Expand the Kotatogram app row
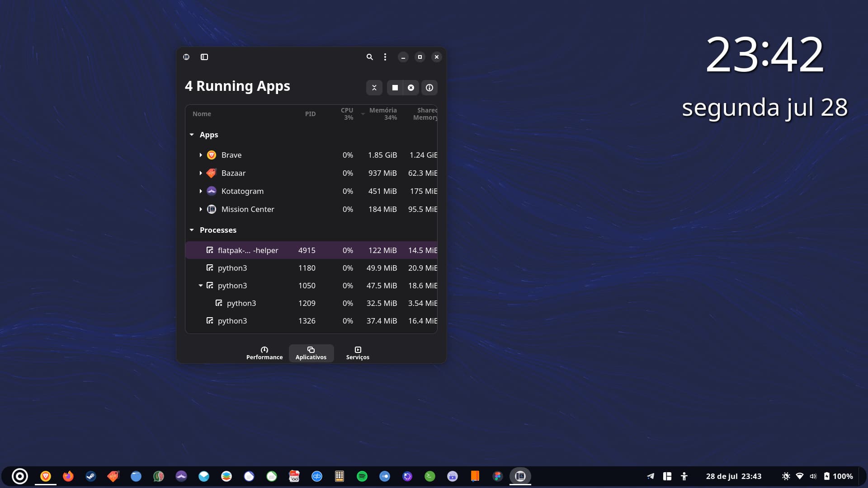Image resolution: width=868 pixels, height=488 pixels. (201, 191)
